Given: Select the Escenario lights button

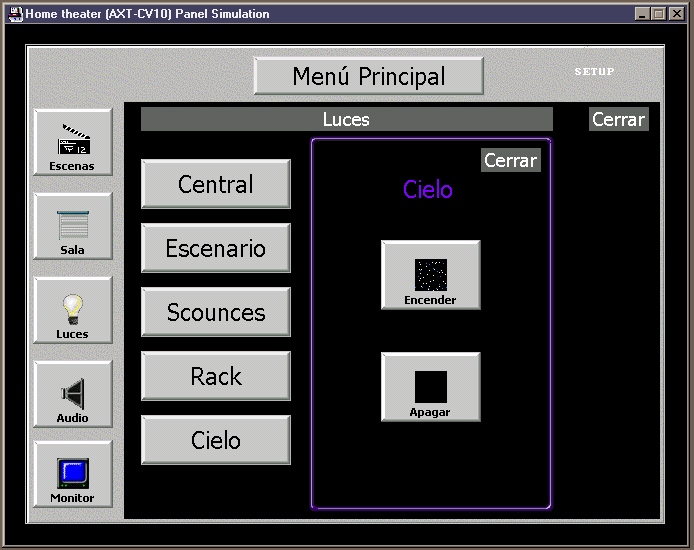Looking at the screenshot, I should click(216, 248).
